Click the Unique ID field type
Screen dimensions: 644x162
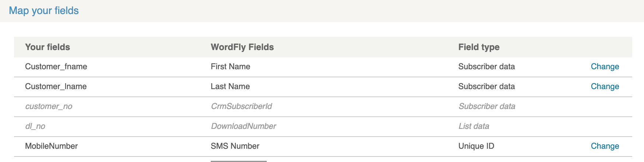click(x=476, y=146)
